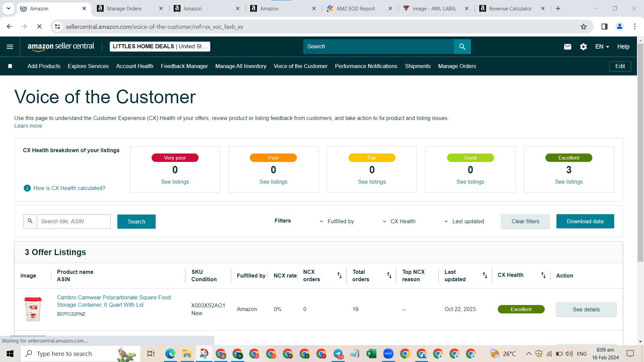Sort by CX Health column arrows
644x362 pixels.
(x=543, y=275)
